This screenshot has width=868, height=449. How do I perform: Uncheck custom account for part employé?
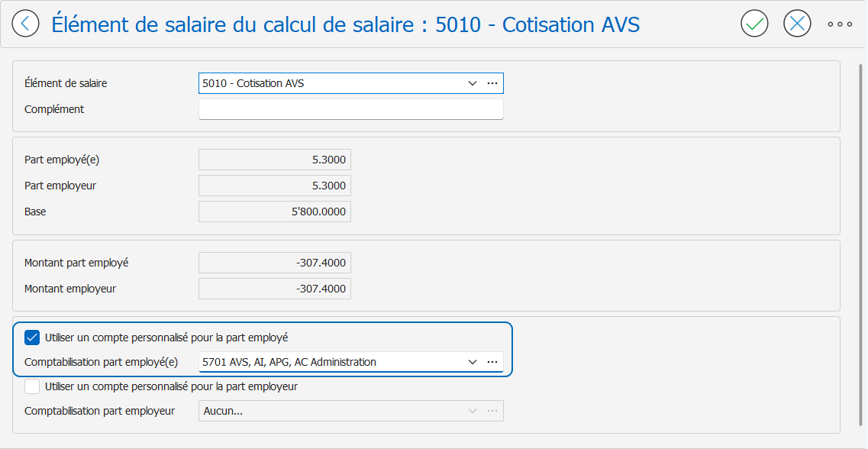pyautogui.click(x=32, y=338)
